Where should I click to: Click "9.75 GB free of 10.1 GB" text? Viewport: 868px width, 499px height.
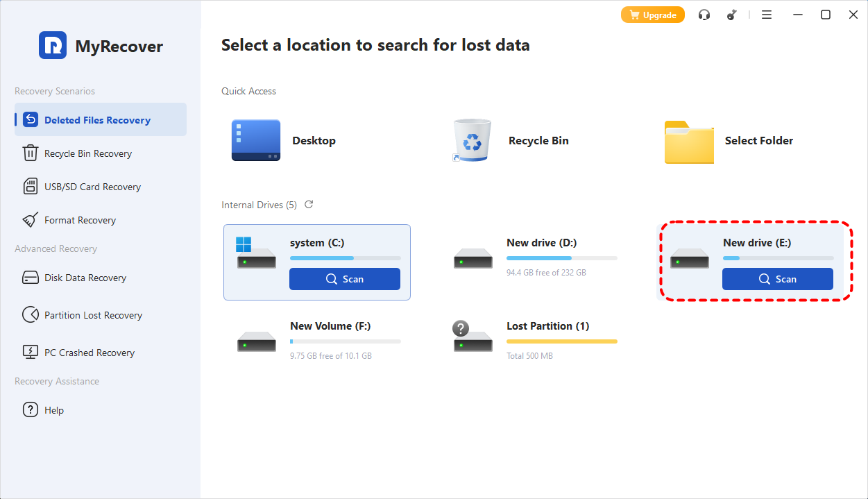pos(331,356)
